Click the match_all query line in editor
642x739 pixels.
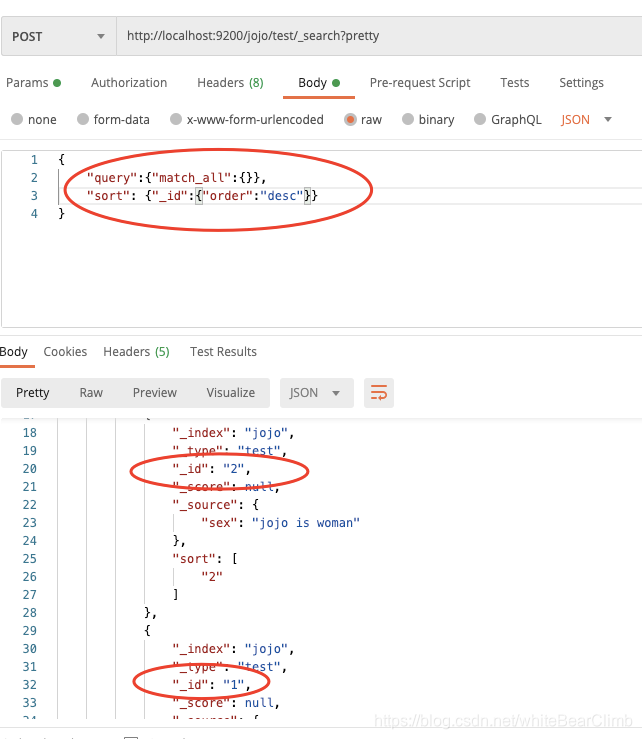point(176,178)
